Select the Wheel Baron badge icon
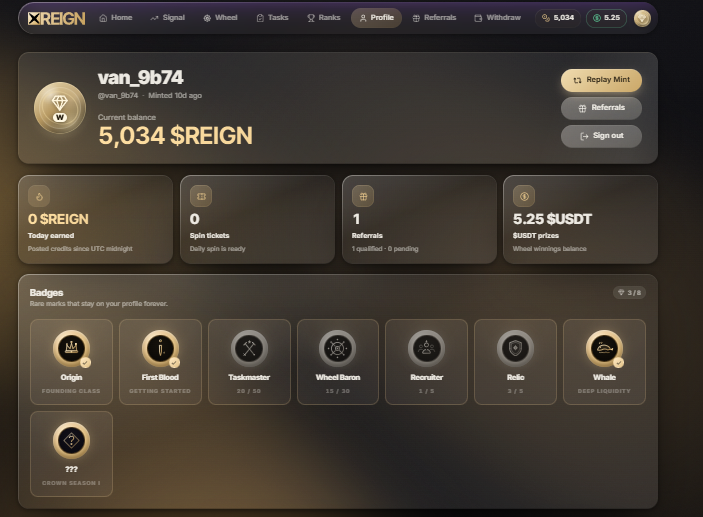The image size is (703, 517). 338,348
